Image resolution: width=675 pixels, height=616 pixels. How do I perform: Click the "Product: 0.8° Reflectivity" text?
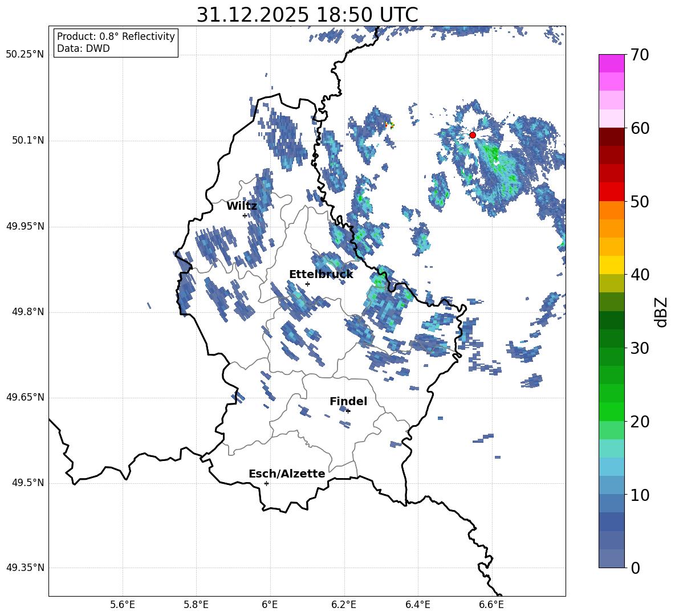116,36
